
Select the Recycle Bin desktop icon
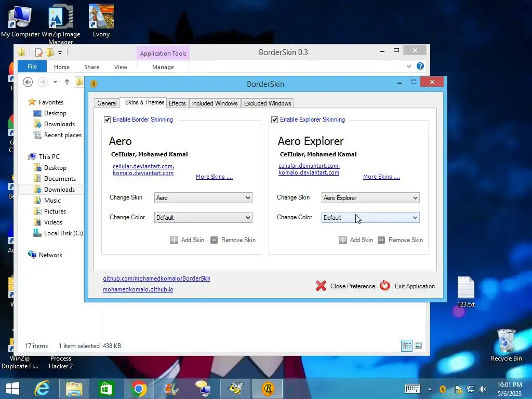tap(506, 345)
